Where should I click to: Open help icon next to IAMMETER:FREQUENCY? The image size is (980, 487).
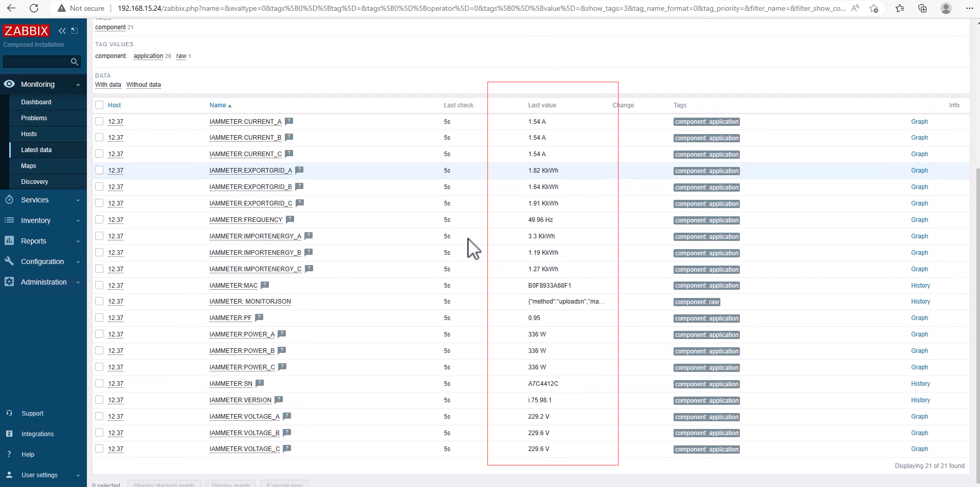coord(290,219)
